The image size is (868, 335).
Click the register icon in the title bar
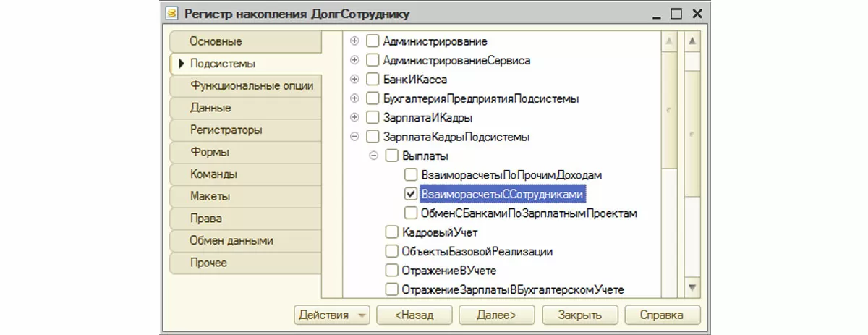pyautogui.click(x=171, y=14)
